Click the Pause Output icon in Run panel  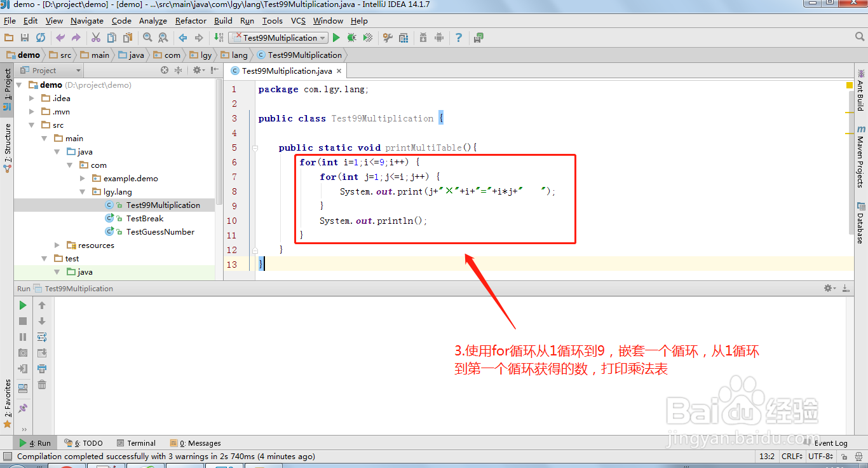click(x=23, y=337)
